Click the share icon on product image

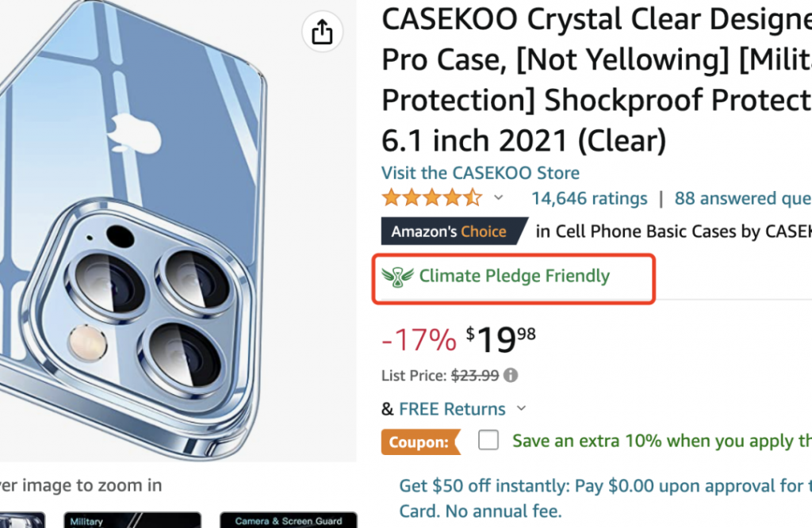322,32
